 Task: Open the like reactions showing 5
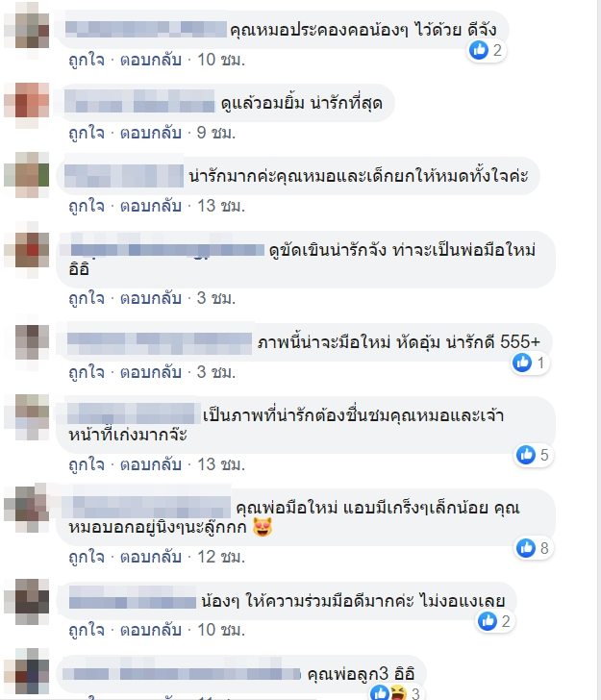click(534, 455)
